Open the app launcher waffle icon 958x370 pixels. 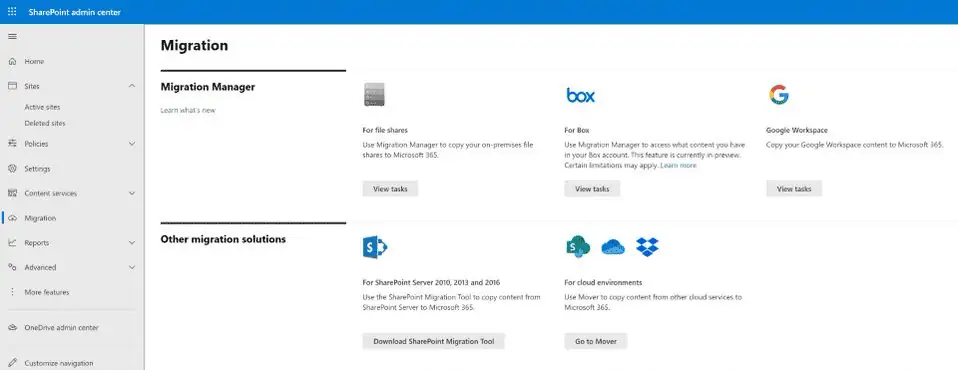point(12,12)
